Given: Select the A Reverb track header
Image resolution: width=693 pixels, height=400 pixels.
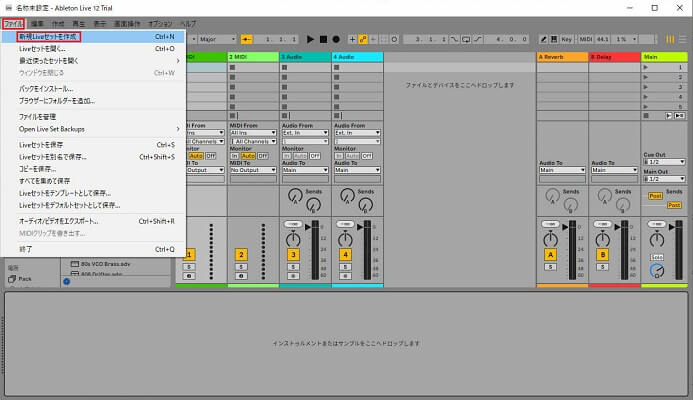Looking at the screenshot, I should 562,57.
